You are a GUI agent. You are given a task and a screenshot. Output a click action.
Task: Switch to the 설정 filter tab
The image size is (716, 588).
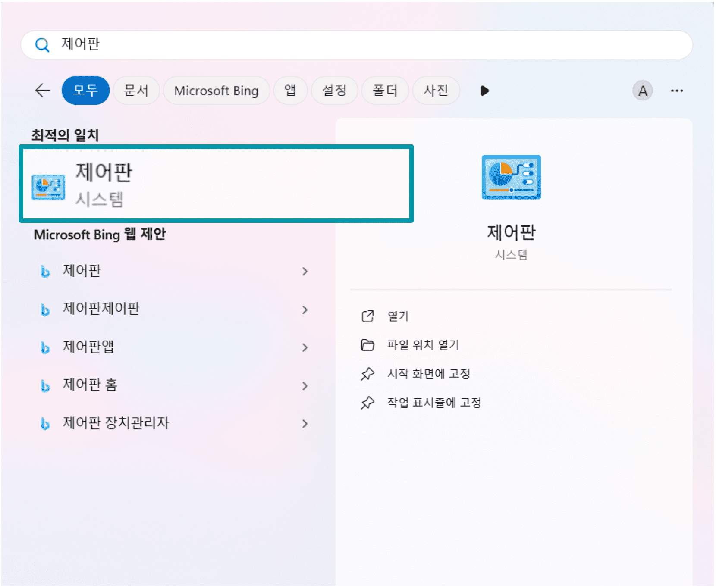coord(334,91)
